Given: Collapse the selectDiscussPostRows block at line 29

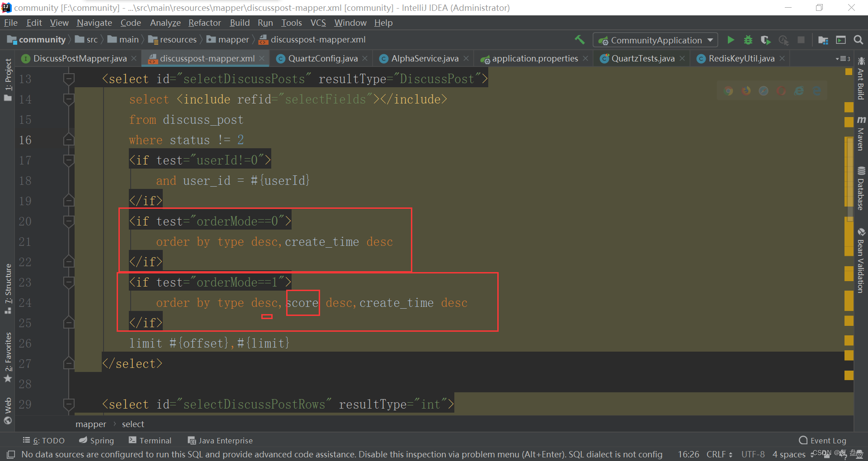Looking at the screenshot, I should tap(69, 405).
